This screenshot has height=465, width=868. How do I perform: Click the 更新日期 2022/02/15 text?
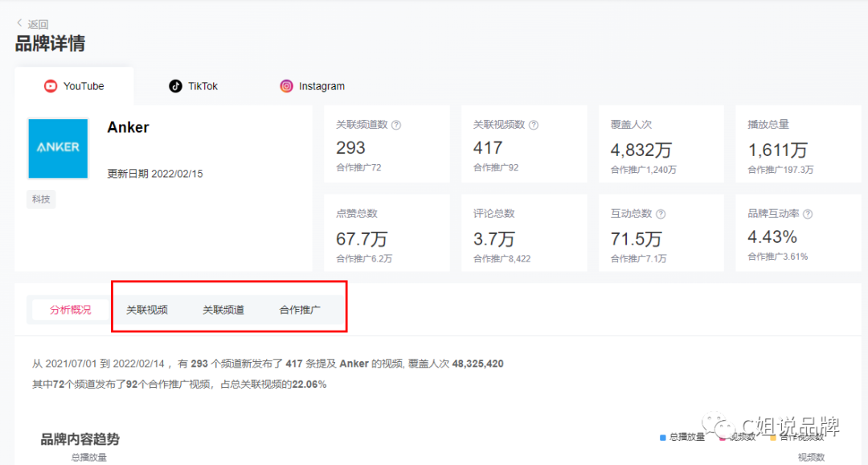(x=155, y=174)
